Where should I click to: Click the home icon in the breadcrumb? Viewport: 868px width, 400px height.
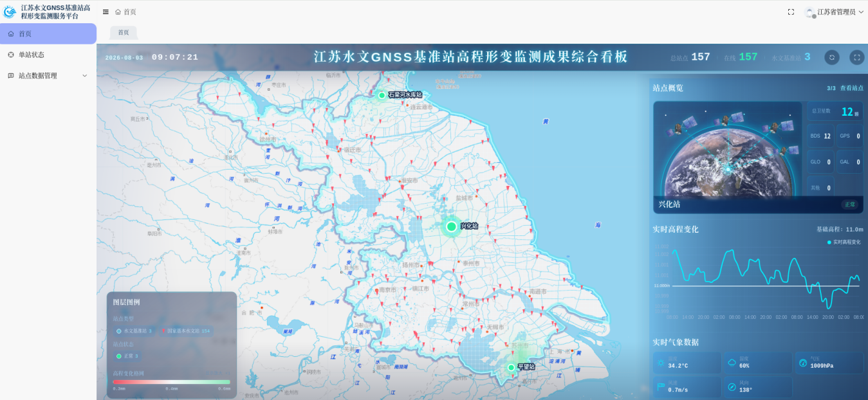(x=118, y=12)
